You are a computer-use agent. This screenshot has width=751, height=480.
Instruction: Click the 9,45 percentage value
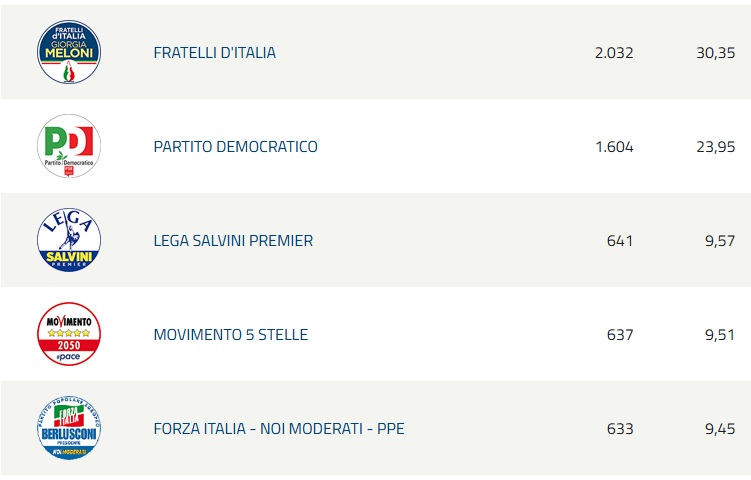coord(720,429)
